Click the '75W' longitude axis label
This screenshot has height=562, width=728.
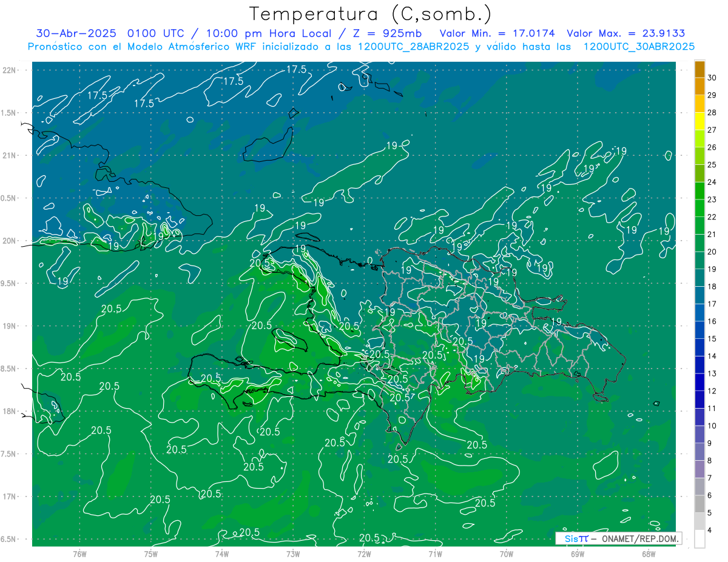(x=151, y=554)
